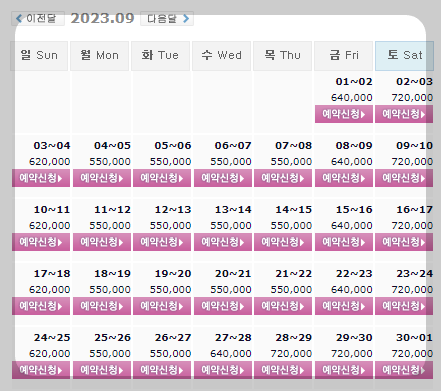The image size is (441, 391).
Task: Request reservation for 09~10
Action: pyautogui.click(x=404, y=178)
